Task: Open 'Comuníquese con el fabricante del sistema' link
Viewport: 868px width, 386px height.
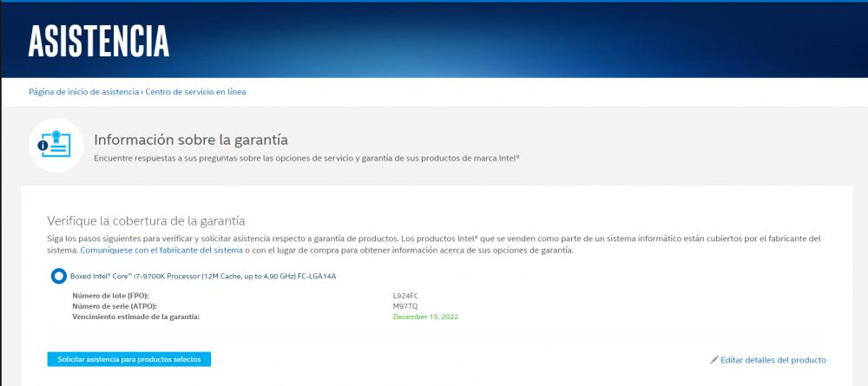Action: click(161, 251)
